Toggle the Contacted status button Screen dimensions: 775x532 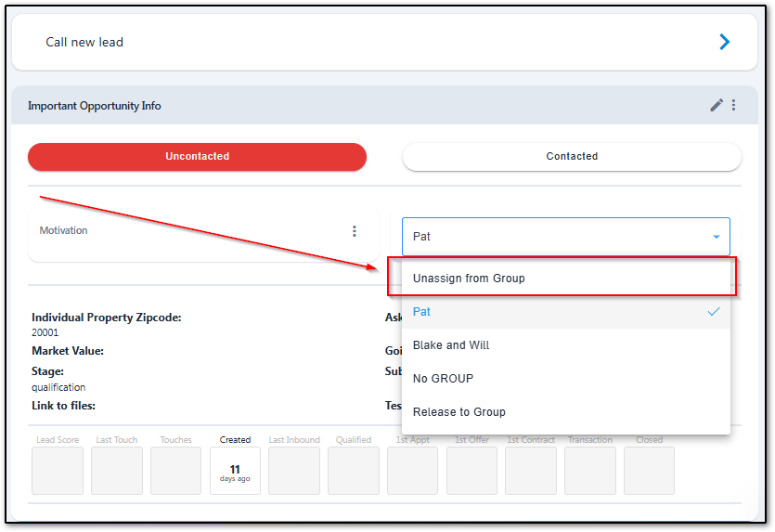(572, 157)
